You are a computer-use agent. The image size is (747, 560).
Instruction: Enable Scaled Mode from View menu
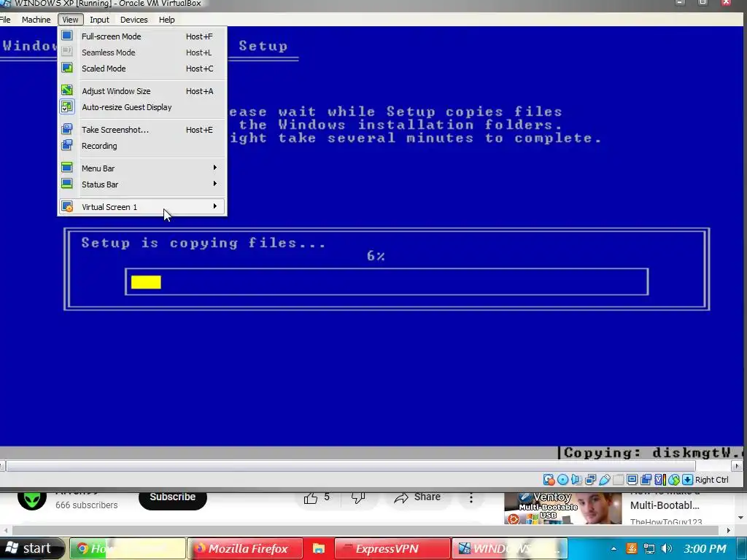coord(142,69)
